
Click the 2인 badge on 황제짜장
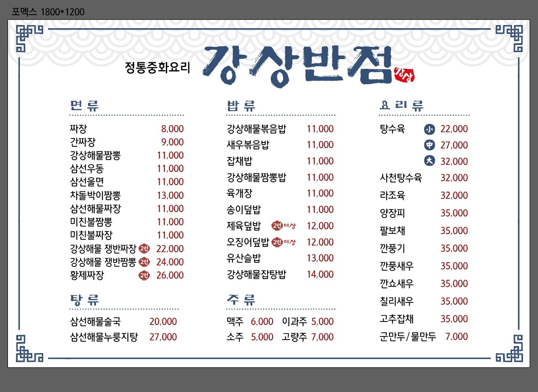[x=144, y=275]
